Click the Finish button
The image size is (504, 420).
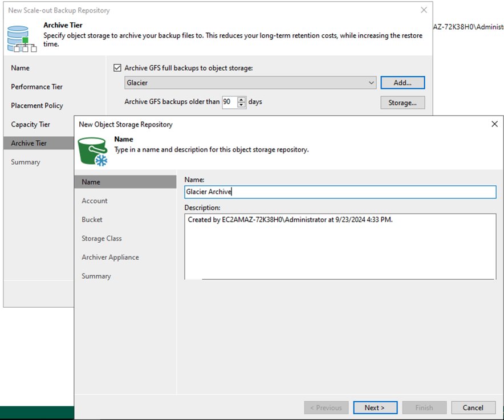pos(424,407)
